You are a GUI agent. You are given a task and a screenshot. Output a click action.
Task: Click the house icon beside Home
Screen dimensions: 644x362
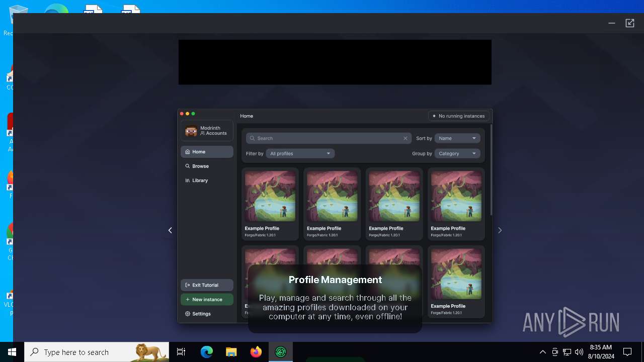pyautogui.click(x=188, y=152)
